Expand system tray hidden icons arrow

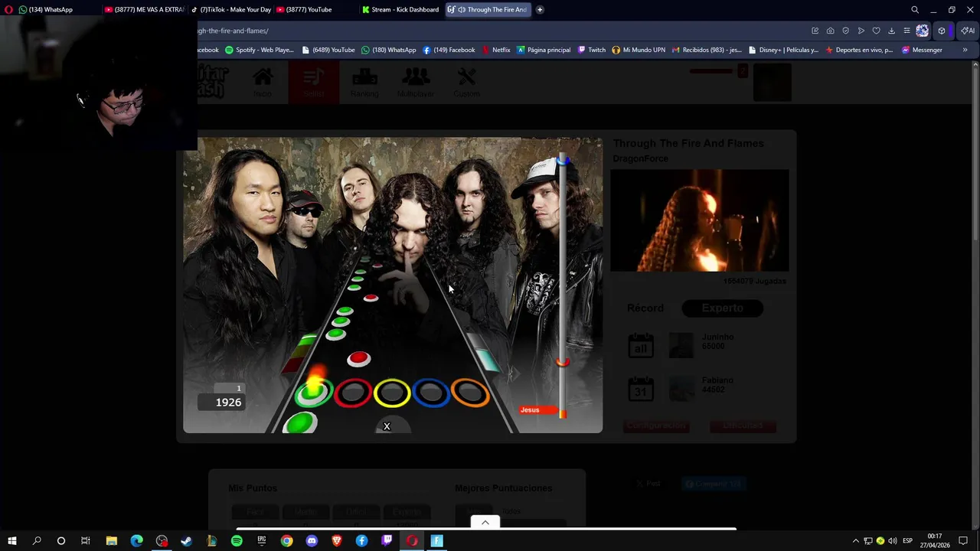[x=855, y=541]
